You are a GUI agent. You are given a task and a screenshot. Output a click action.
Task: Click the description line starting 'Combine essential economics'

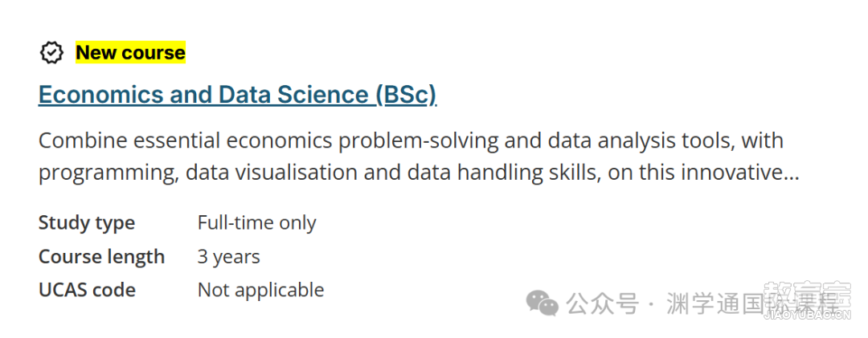click(411, 140)
